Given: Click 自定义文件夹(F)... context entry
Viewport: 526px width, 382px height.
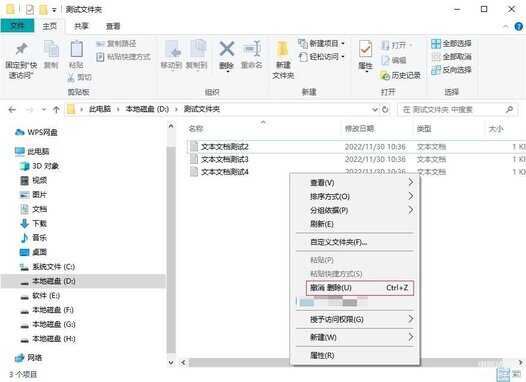Looking at the screenshot, I should (x=356, y=242).
